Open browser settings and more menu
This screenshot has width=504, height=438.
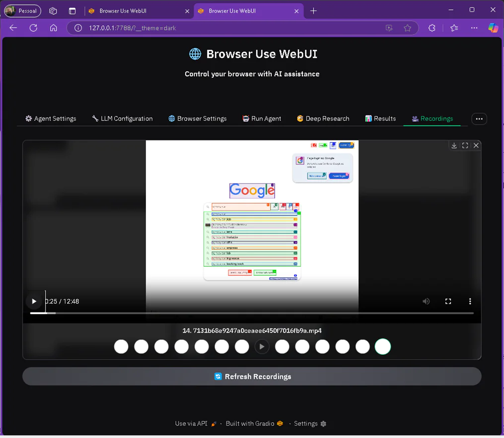tap(474, 28)
